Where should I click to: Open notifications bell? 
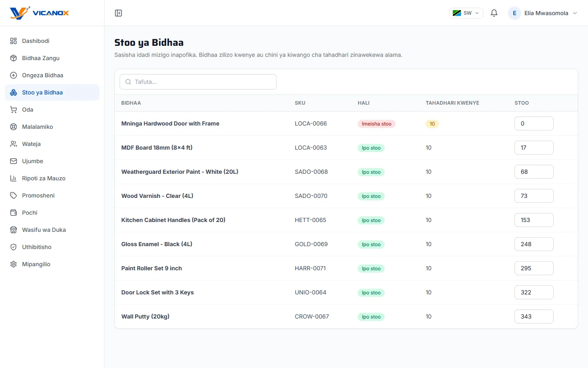tap(494, 13)
